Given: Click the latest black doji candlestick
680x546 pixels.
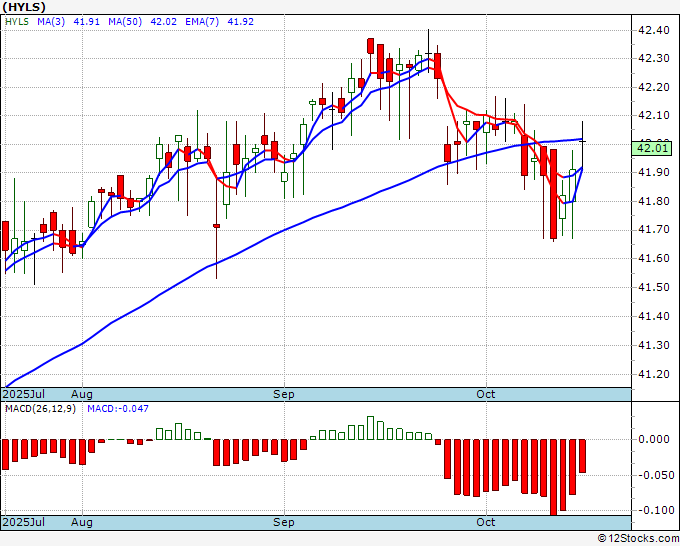Looking at the screenshot, I should pos(582,143).
